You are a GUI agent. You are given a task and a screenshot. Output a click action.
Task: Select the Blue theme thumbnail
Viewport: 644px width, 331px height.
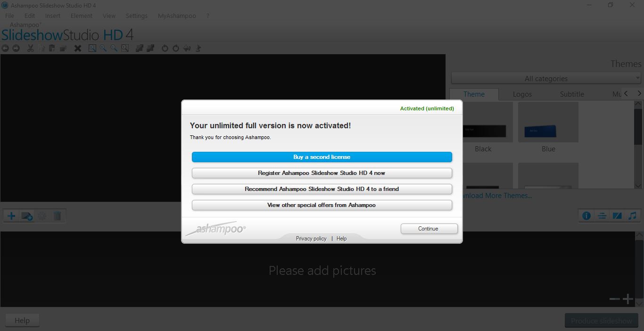[x=548, y=122]
